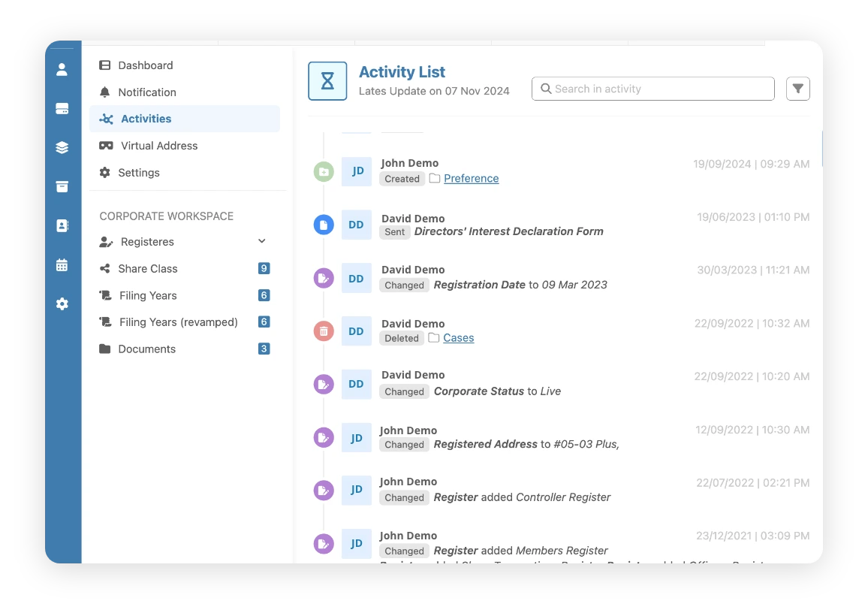This screenshot has width=868, height=613.
Task: Click the card wallet icon in the blue sidebar
Action: pos(62,108)
